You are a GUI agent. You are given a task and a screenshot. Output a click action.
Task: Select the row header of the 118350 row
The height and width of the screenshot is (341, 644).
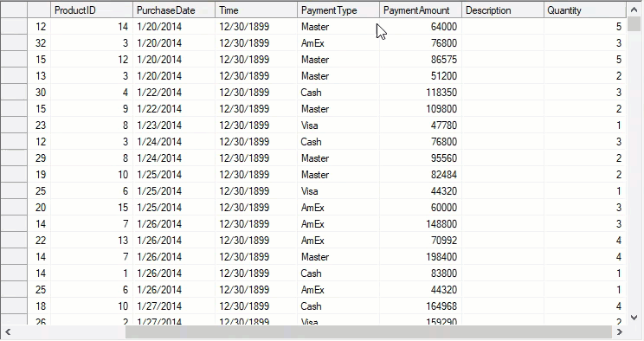14,93
